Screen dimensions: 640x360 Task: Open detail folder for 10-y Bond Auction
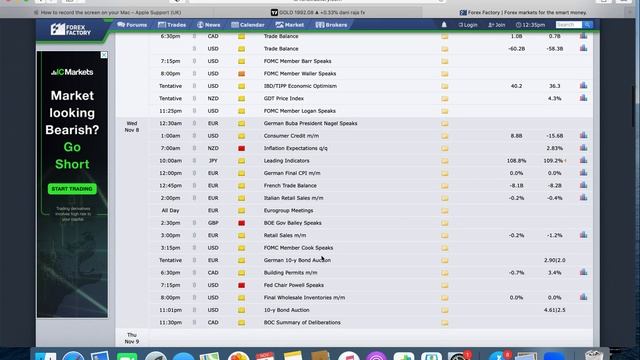[444, 310]
